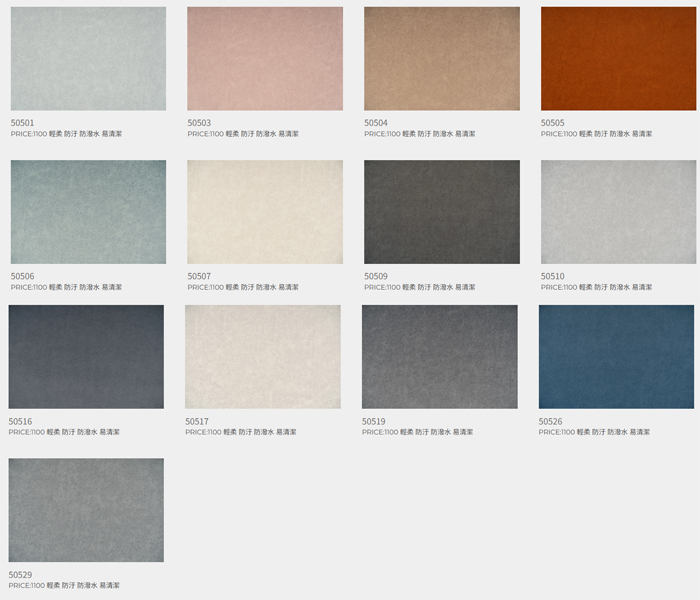Image resolution: width=700 pixels, height=600 pixels.
Task: Select the silver gray 50510 swatch
Action: coord(618,212)
